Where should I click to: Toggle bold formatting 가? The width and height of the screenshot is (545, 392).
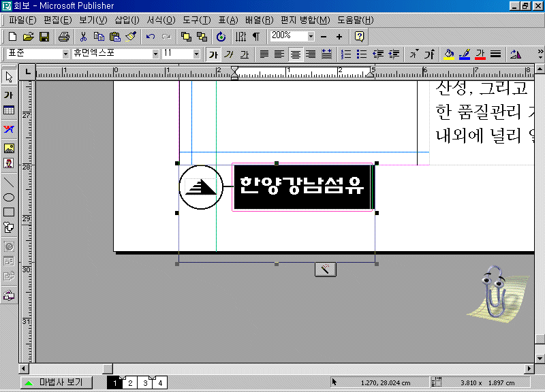click(x=213, y=54)
